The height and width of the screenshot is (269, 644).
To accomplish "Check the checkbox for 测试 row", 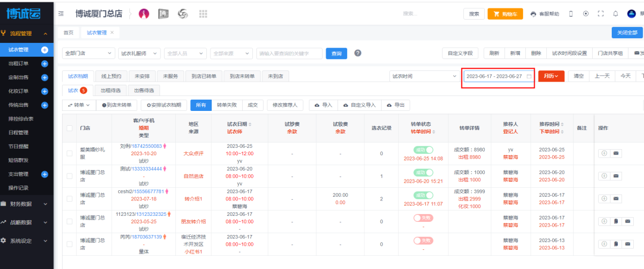I will click(x=69, y=176).
